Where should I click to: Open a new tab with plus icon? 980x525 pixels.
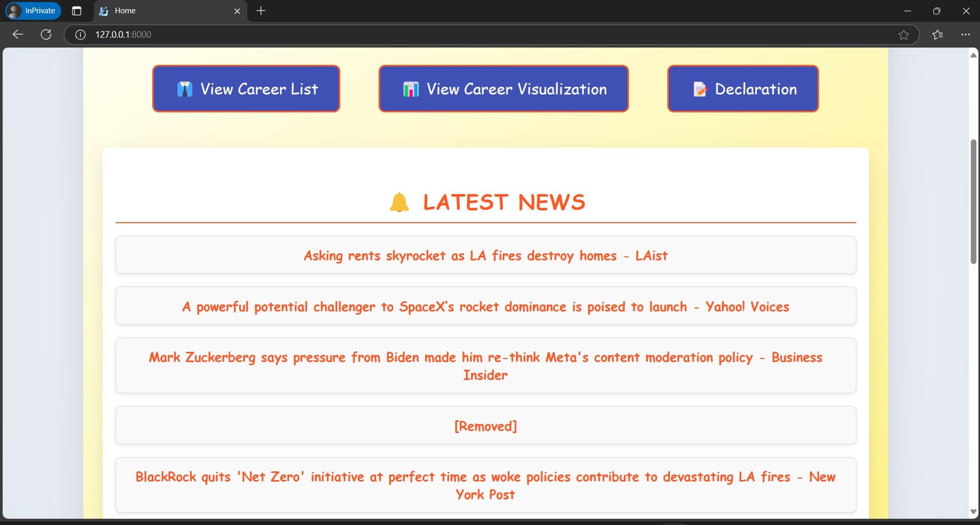click(x=261, y=11)
